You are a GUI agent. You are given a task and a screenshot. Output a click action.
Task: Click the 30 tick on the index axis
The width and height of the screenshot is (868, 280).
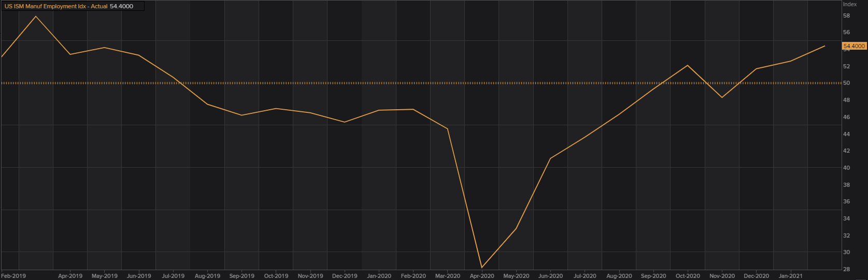pos(846,252)
